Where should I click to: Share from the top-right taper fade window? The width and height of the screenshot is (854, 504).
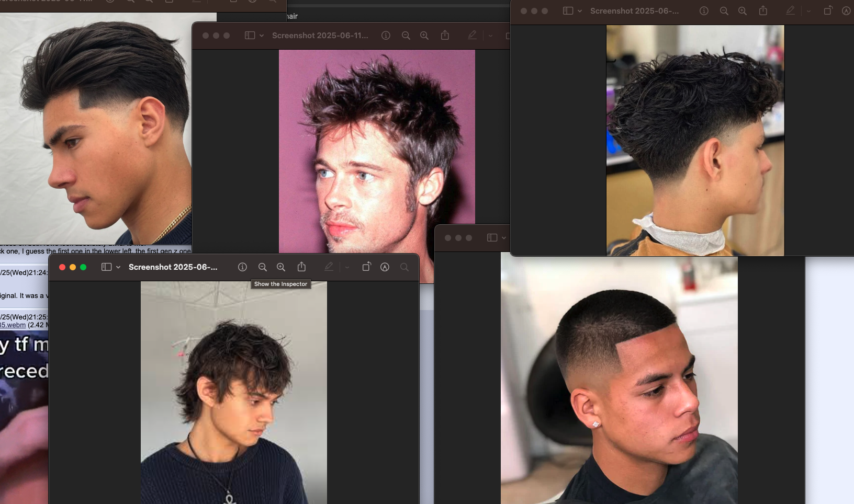[763, 10]
